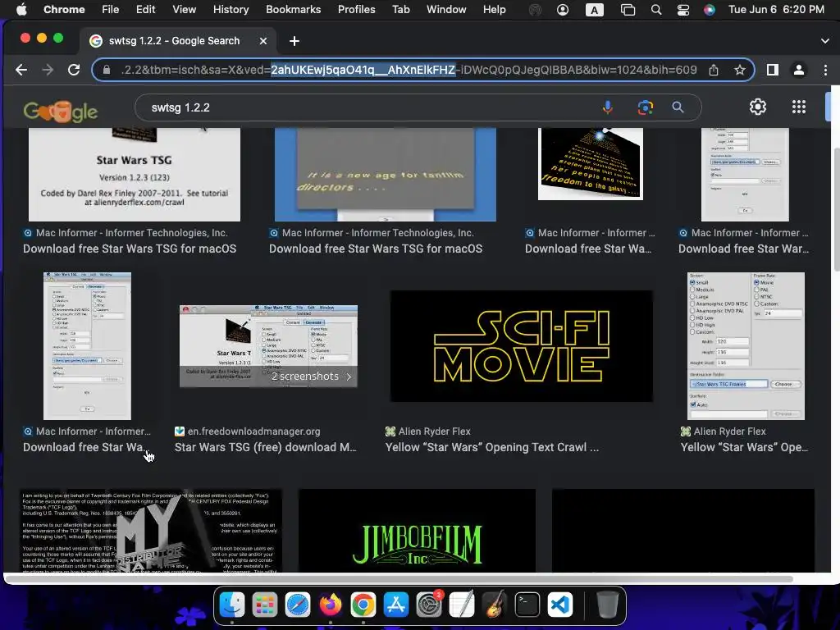Open the image with '2 screenshots' overlay
This screenshot has width=840, height=630.
pyautogui.click(x=268, y=346)
